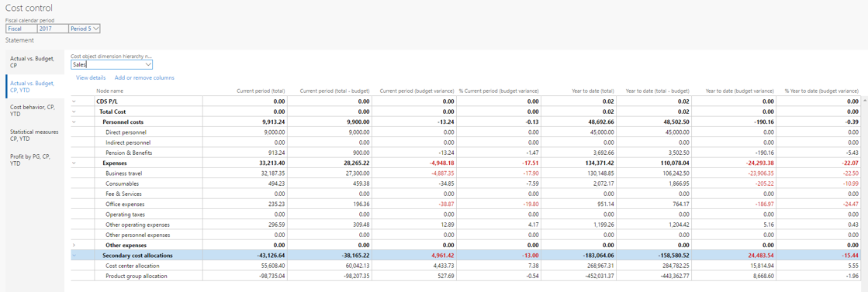
Task: Select the Pension & Benefits row
Action: click(x=465, y=153)
